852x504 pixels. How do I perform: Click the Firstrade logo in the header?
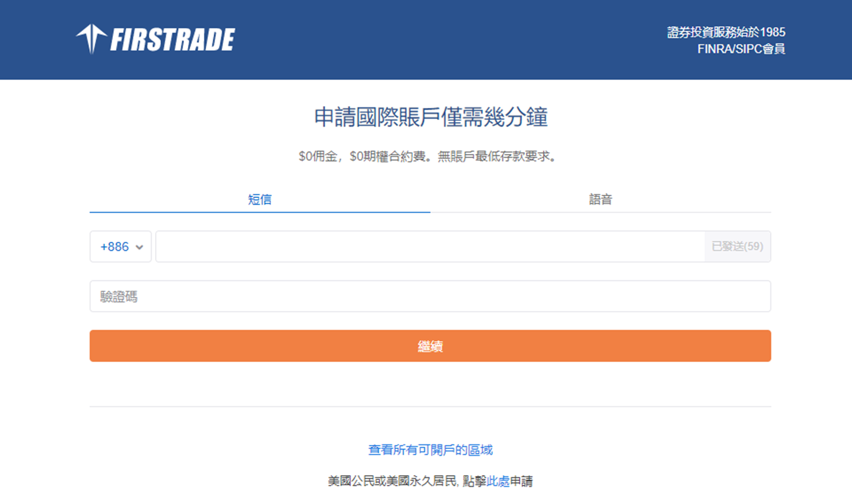click(155, 39)
